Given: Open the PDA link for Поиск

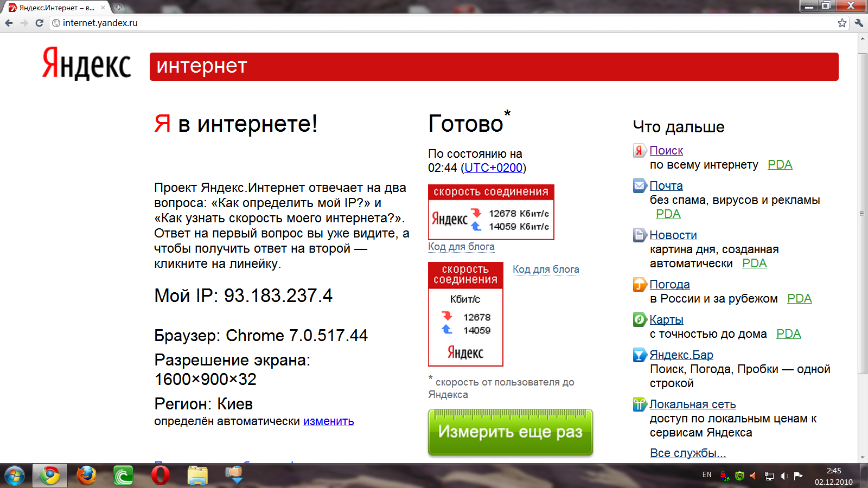Looking at the screenshot, I should 780,164.
